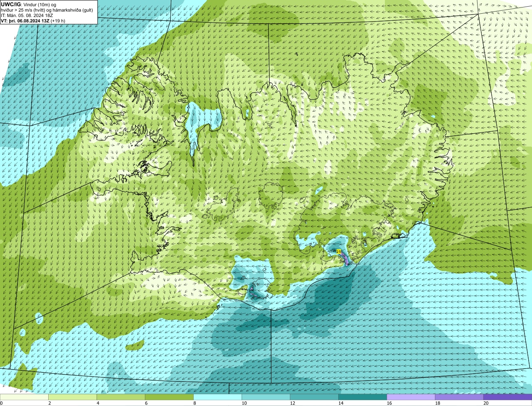The width and height of the screenshot is (532, 406).
Task: Click the scale tick label '10'
Action: 244,403
